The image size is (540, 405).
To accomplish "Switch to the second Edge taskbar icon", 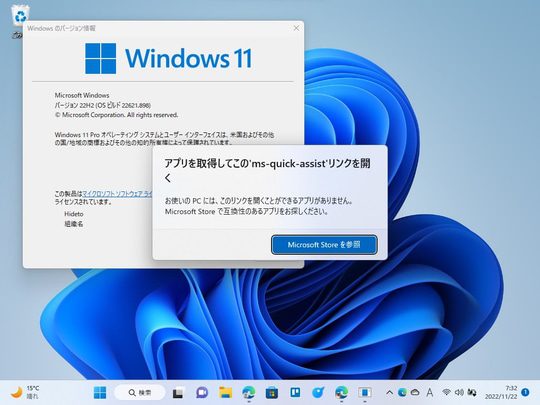I will click(x=341, y=392).
